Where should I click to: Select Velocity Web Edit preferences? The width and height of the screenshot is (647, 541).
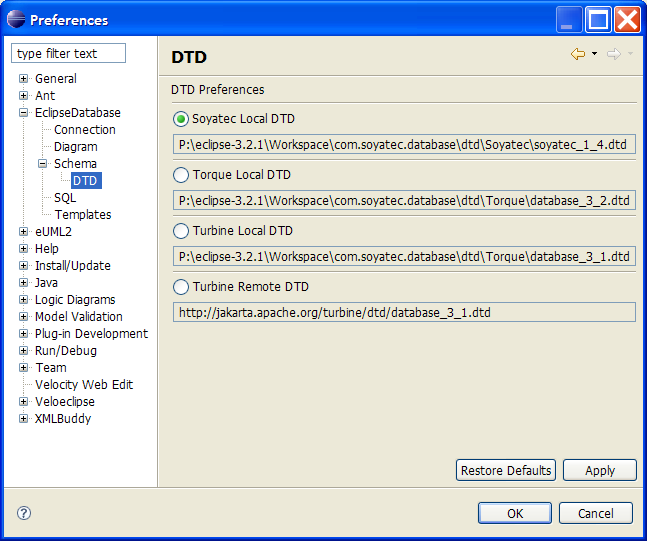[84, 385]
